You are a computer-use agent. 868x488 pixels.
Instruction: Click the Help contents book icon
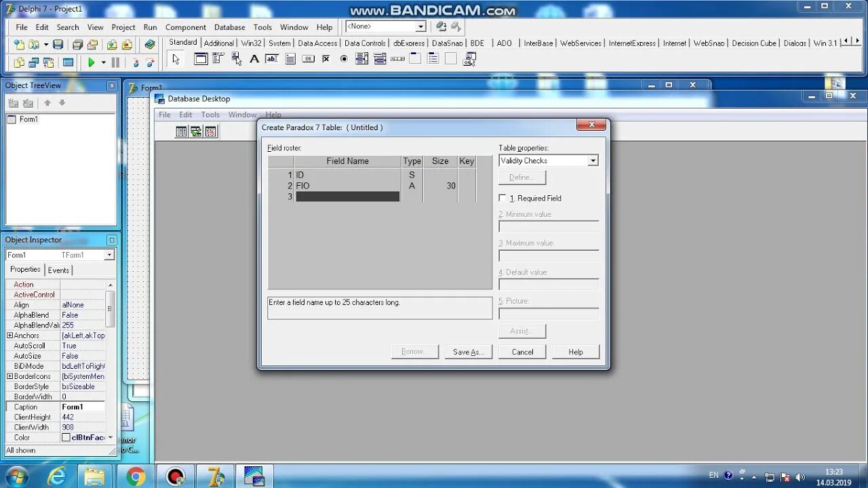(x=150, y=44)
